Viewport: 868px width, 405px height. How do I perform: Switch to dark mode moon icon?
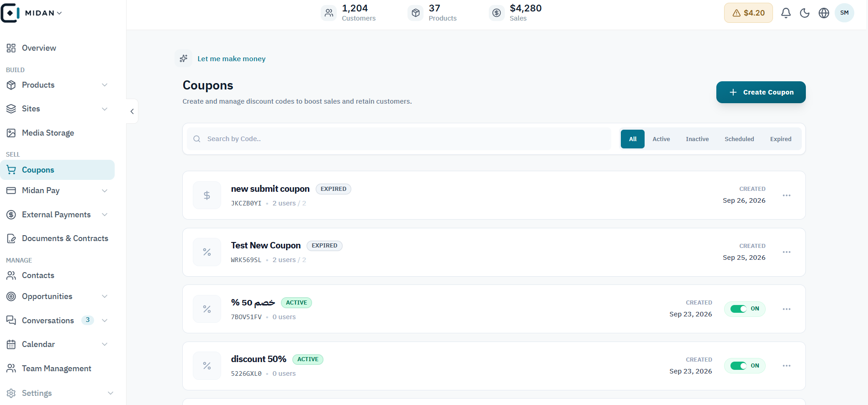[x=805, y=13]
